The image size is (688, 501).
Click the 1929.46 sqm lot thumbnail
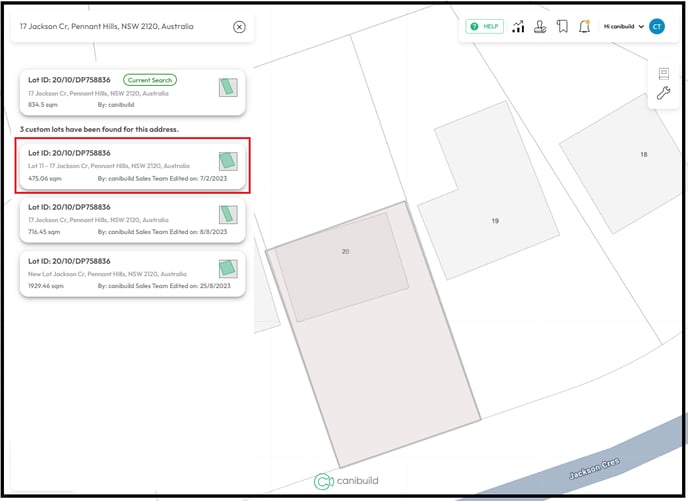coord(228,268)
